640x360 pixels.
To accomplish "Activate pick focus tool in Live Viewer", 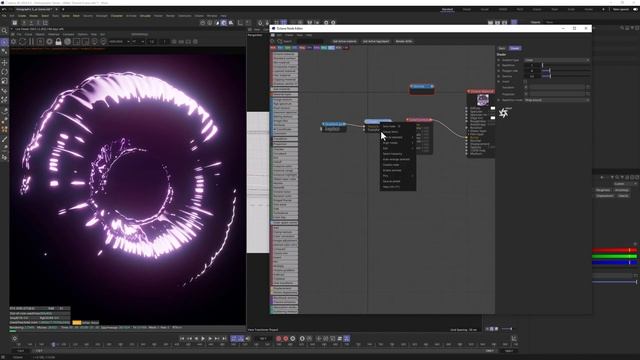I will [x=94, y=42].
